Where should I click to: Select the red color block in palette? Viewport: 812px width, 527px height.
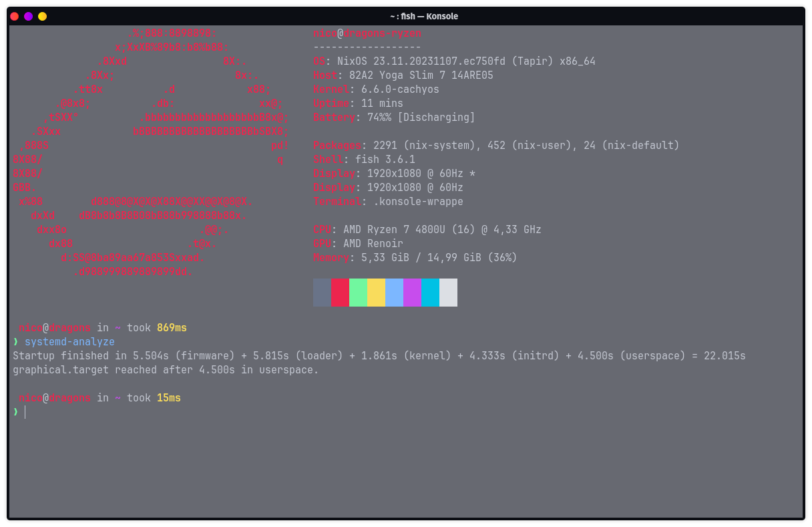tap(340, 293)
